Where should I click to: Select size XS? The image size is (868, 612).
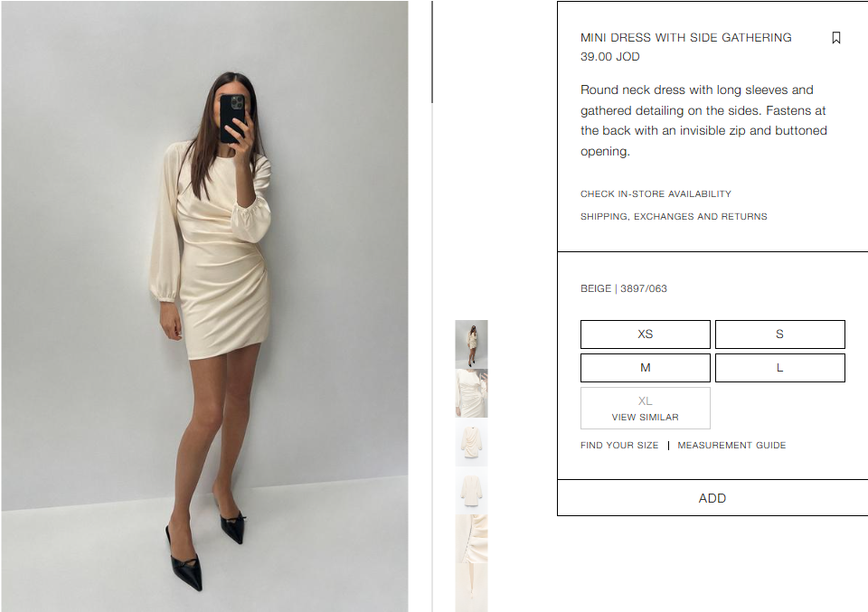(x=645, y=334)
